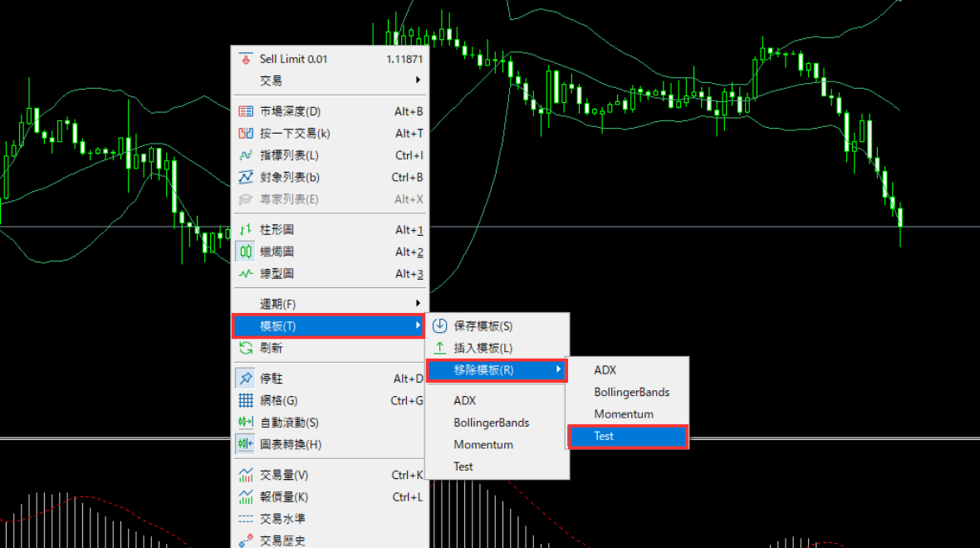This screenshot has width=980, height=548.
Task: Click the Insert Template (插入模板) icon
Action: [x=440, y=348]
